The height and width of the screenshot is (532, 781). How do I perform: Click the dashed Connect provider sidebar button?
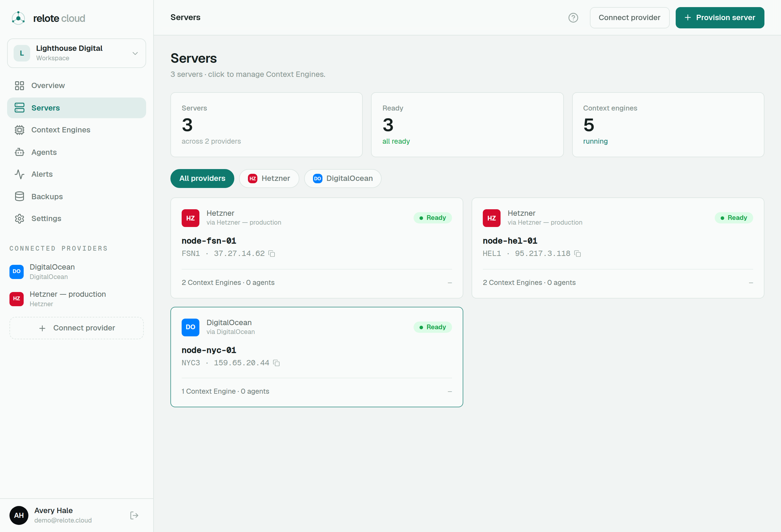click(77, 328)
